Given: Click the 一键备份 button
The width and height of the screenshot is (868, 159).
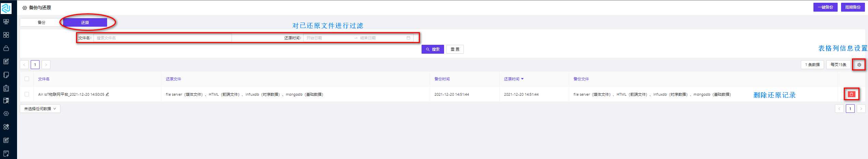Looking at the screenshot, I should tap(825, 7).
